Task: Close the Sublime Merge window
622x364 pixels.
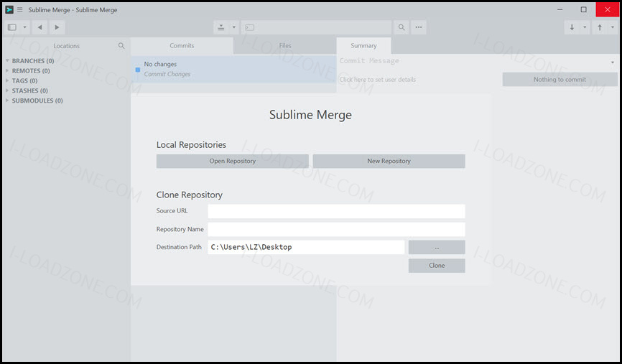Action: pyautogui.click(x=608, y=9)
